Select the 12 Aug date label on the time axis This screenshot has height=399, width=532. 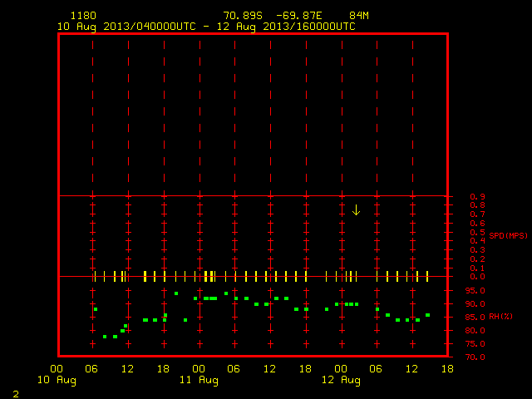coord(341,380)
